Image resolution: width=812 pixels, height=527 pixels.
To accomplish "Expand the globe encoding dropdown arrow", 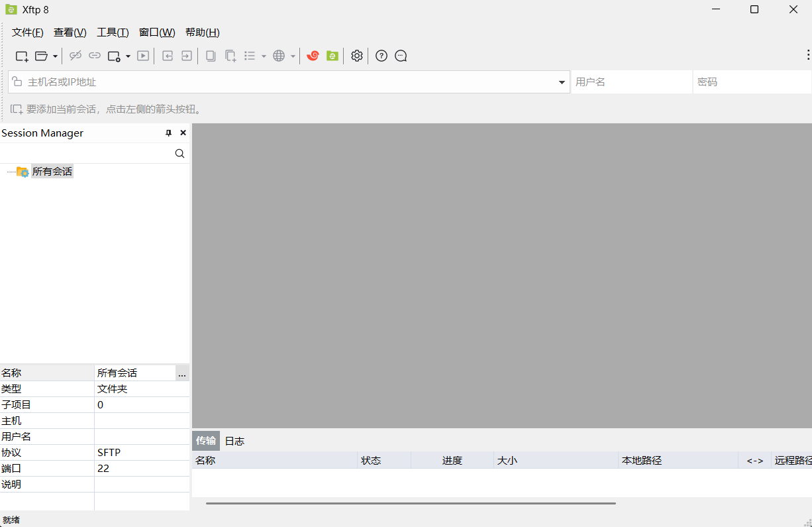I will pos(293,56).
